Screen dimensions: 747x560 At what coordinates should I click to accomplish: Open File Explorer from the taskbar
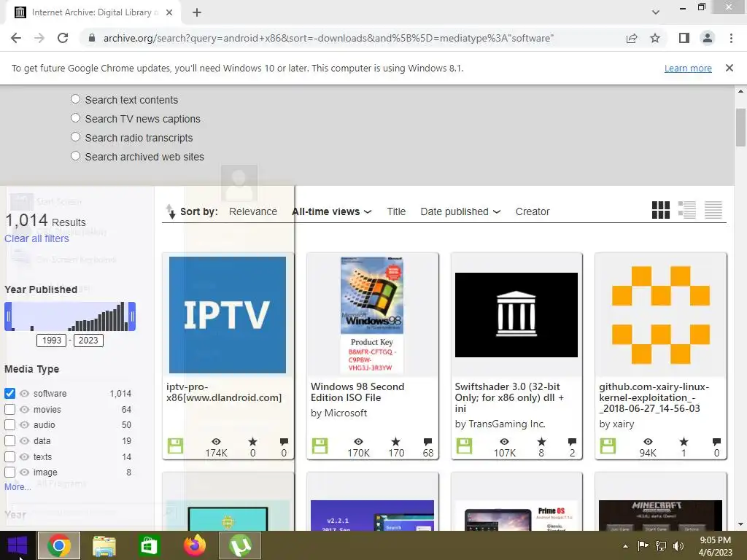click(104, 545)
